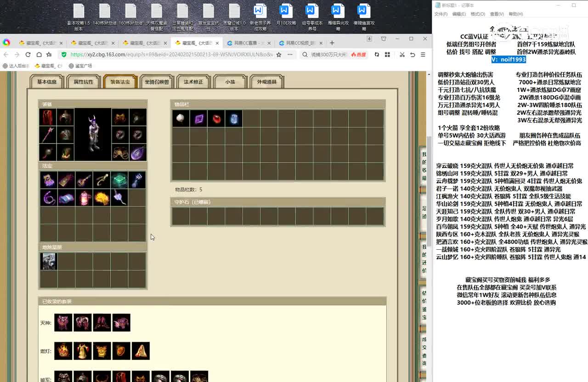Select the purple pendant equipment icon
588x382 pixels.
138,152
